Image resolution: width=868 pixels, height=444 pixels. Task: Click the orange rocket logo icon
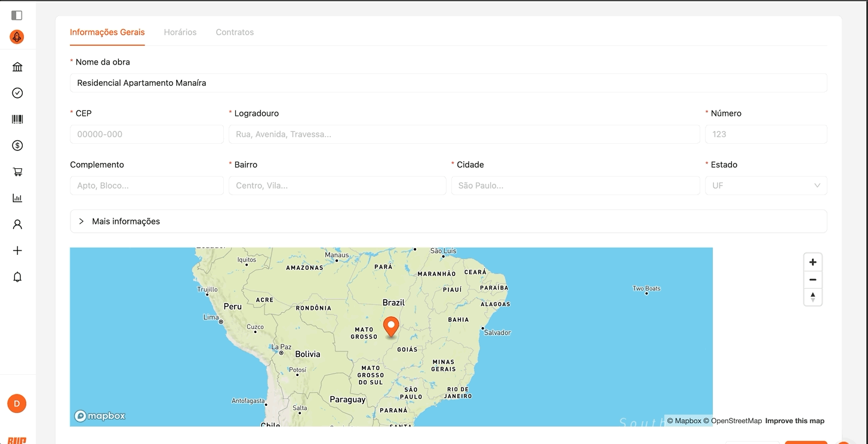point(17,37)
